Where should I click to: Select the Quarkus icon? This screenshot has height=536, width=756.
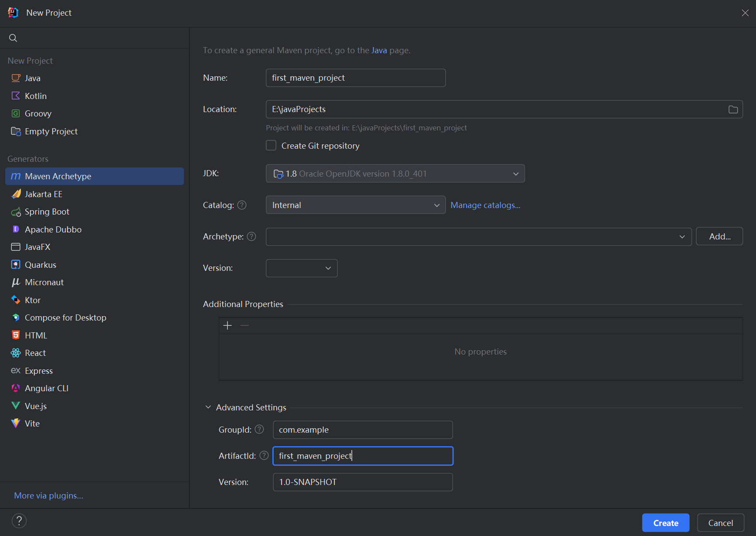16,264
